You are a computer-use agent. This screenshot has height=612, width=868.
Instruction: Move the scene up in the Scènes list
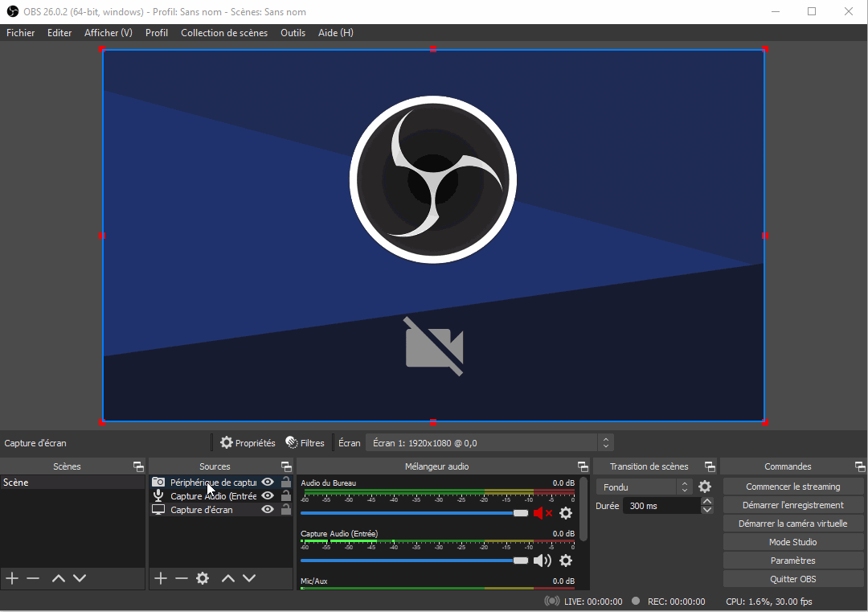point(58,578)
